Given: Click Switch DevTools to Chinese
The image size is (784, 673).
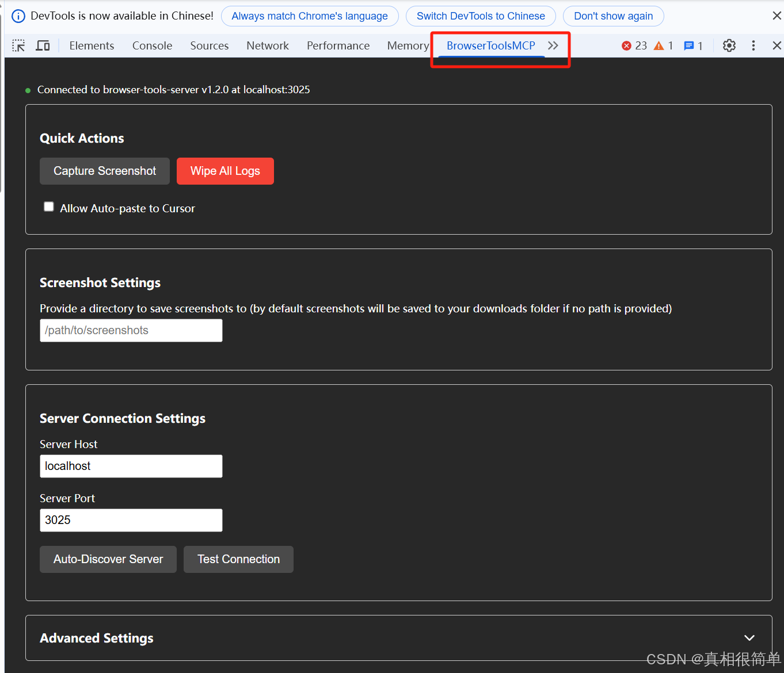Looking at the screenshot, I should (481, 16).
